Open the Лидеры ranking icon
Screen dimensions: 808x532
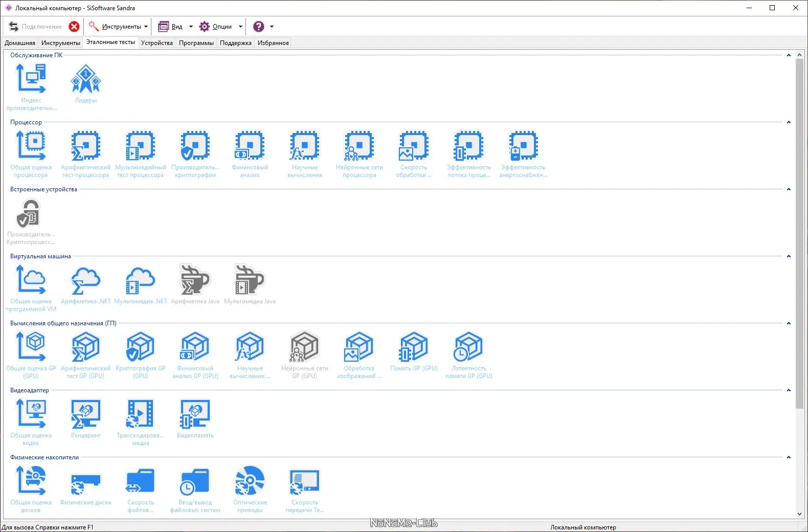pos(86,84)
